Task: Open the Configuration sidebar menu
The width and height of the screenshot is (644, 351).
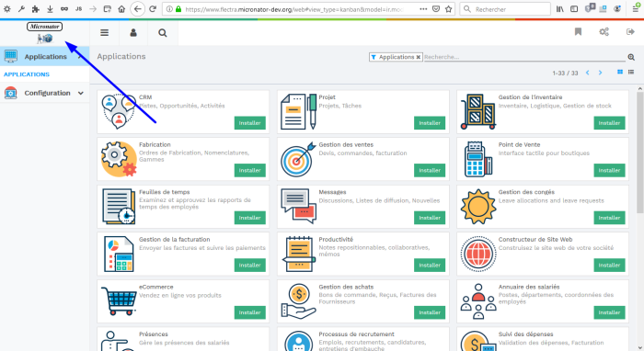Action: click(x=44, y=93)
